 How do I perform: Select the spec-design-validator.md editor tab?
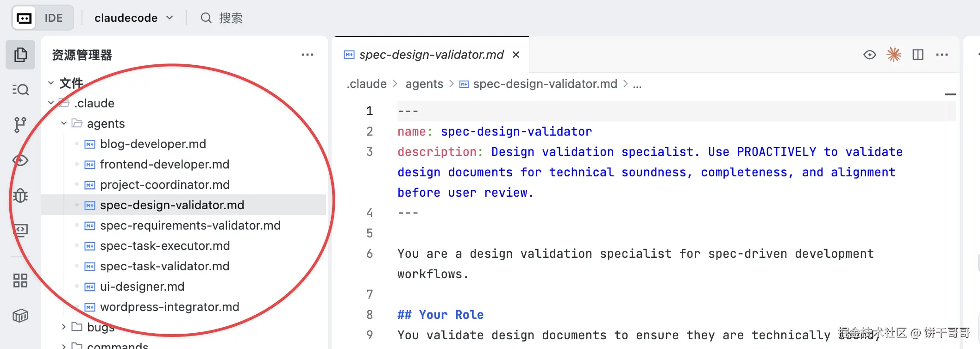(x=431, y=55)
